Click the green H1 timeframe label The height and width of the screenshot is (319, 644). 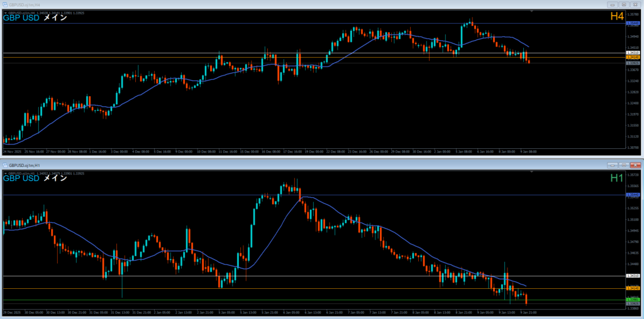pos(616,178)
